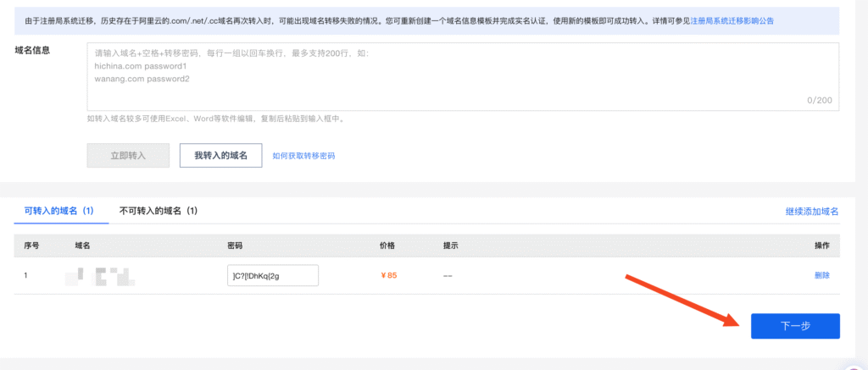This screenshot has width=868, height=370.
Task: Click 删除 to remove the domain row
Action: [x=821, y=275]
